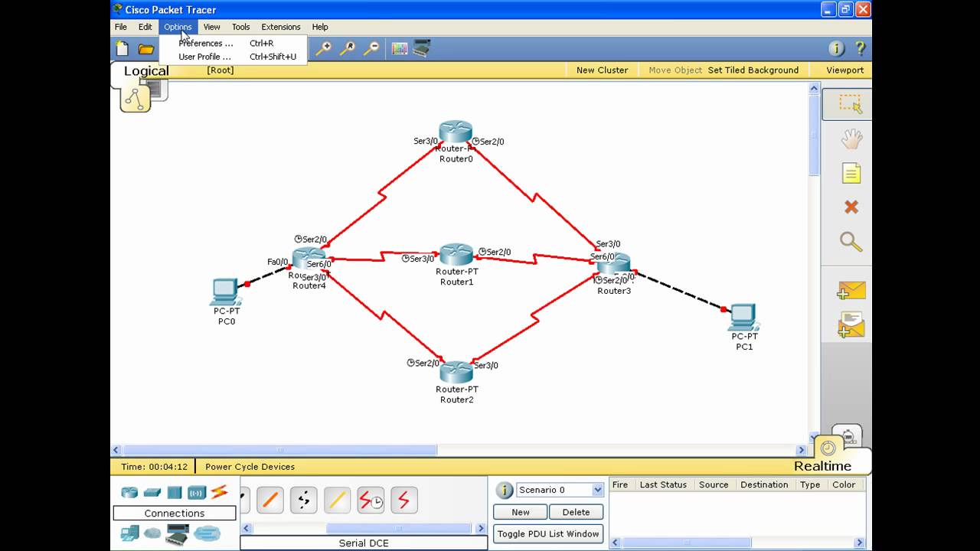Click right arrow of connection list scrollbar
Viewport: 980px width, 551px height.
pos(481,528)
